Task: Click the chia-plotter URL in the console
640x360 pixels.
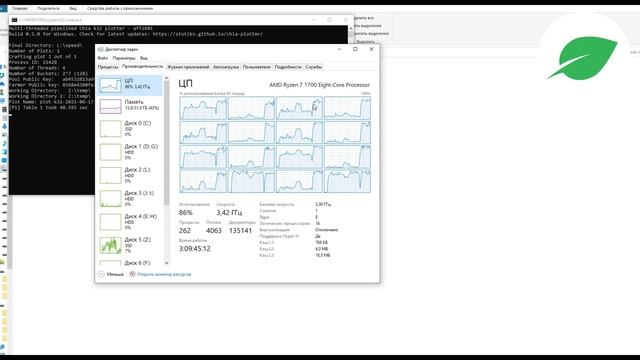Action: [208, 34]
